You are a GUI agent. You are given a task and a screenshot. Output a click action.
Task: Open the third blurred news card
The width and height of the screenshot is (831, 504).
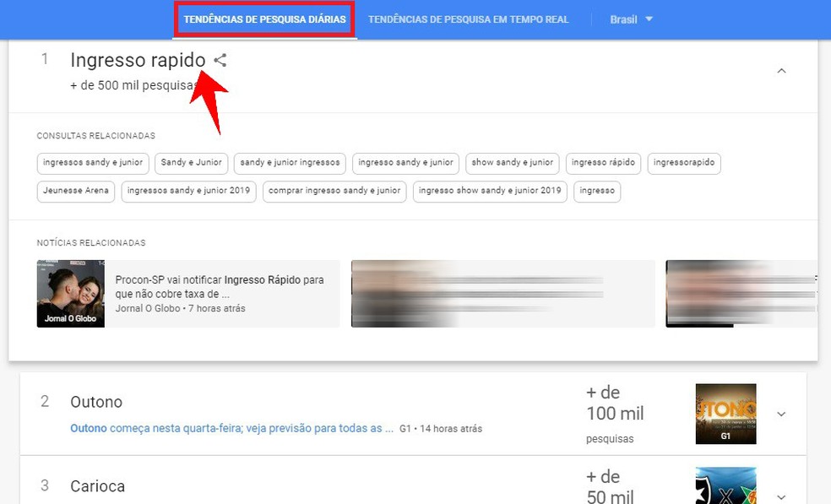click(x=741, y=294)
